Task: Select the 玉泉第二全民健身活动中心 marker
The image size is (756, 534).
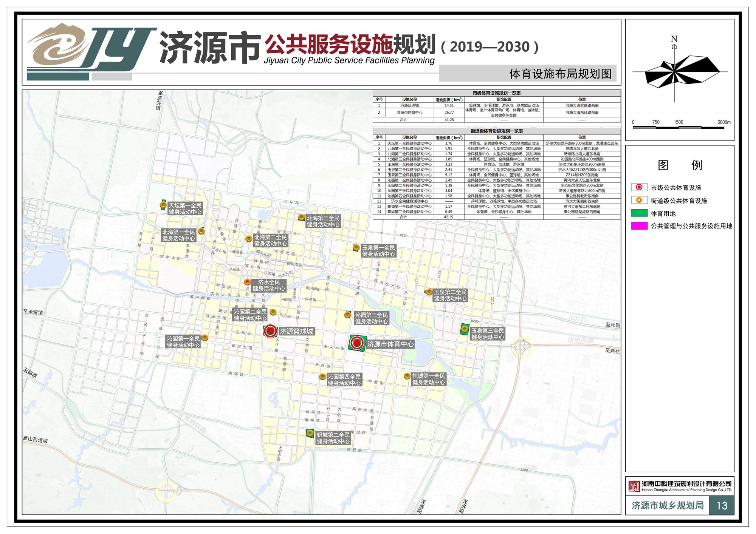Action: click(x=429, y=292)
